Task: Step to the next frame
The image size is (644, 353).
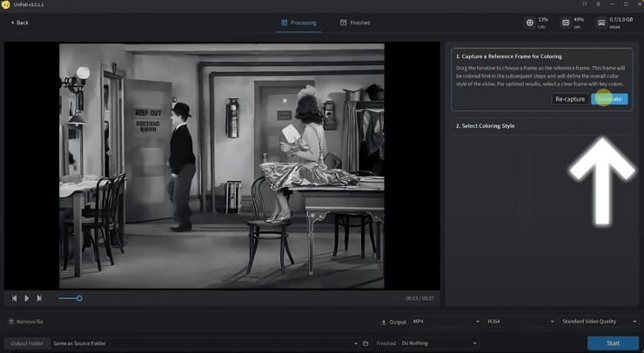Action: coord(39,298)
